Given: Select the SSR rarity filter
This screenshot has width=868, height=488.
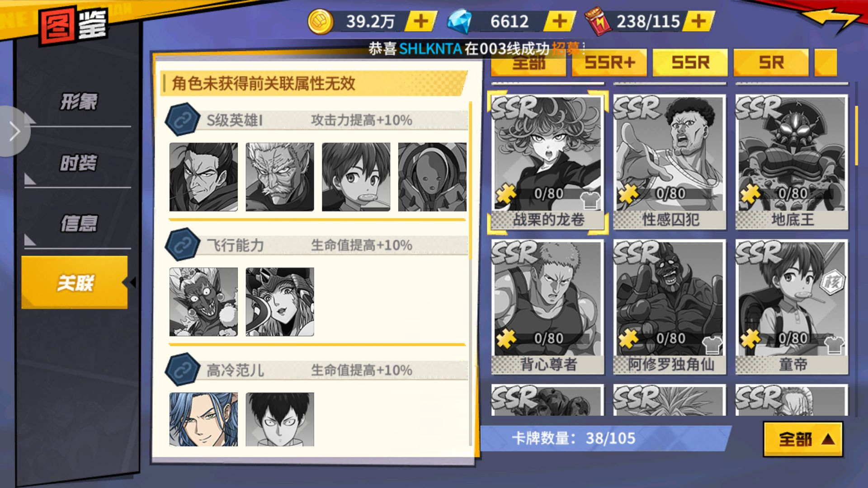Looking at the screenshot, I should click(x=690, y=62).
